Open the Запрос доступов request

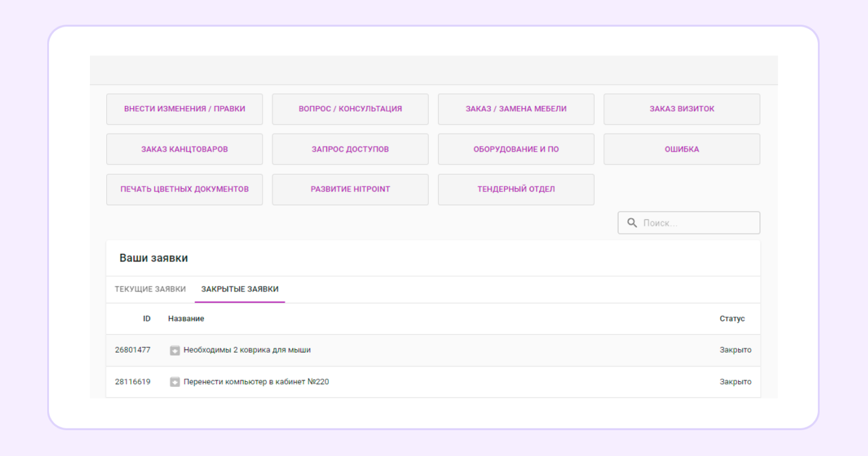pyautogui.click(x=350, y=149)
